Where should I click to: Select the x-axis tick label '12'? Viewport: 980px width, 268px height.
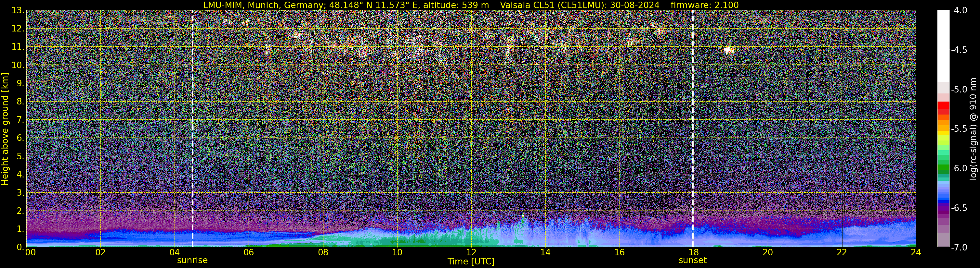click(471, 252)
